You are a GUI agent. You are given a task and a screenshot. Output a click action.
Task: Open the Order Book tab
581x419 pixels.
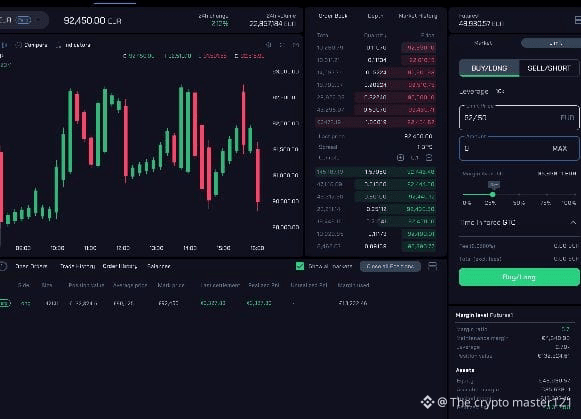pyautogui.click(x=333, y=16)
